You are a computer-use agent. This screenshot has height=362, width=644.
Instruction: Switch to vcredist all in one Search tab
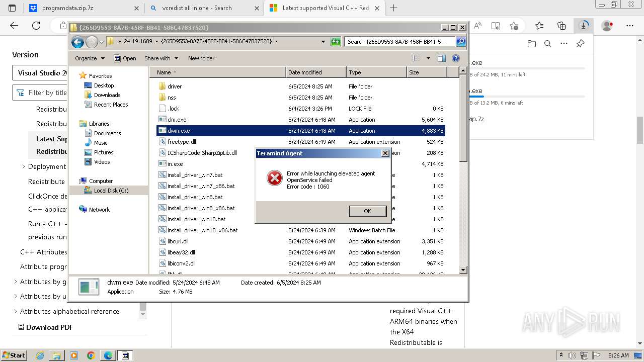click(x=204, y=8)
